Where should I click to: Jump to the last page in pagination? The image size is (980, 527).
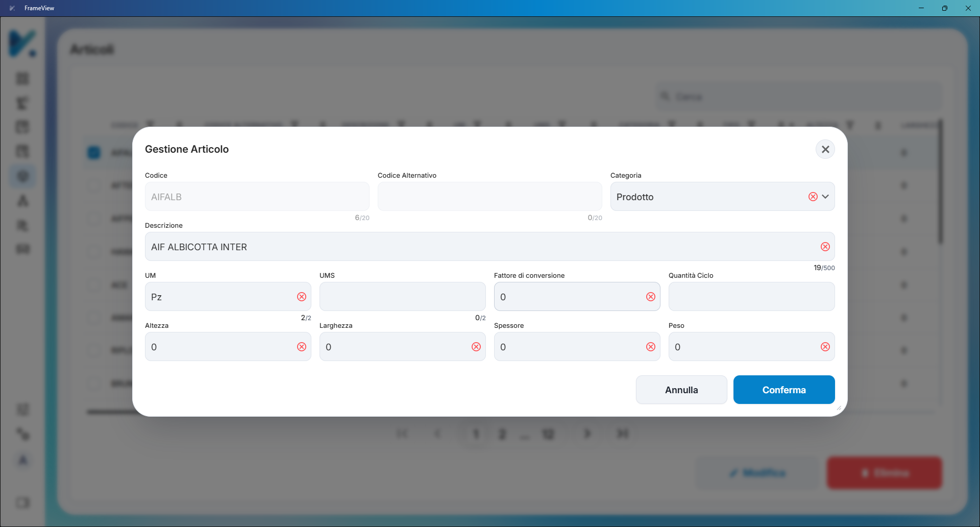pos(623,434)
